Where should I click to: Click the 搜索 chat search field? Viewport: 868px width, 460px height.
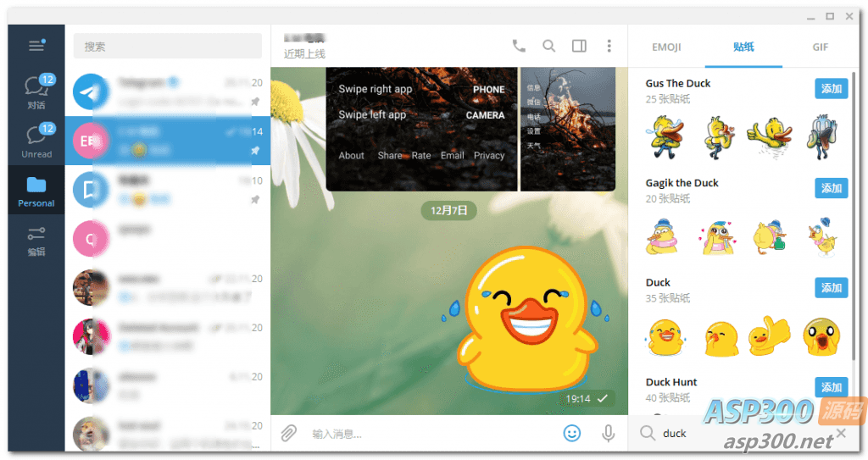(168, 47)
